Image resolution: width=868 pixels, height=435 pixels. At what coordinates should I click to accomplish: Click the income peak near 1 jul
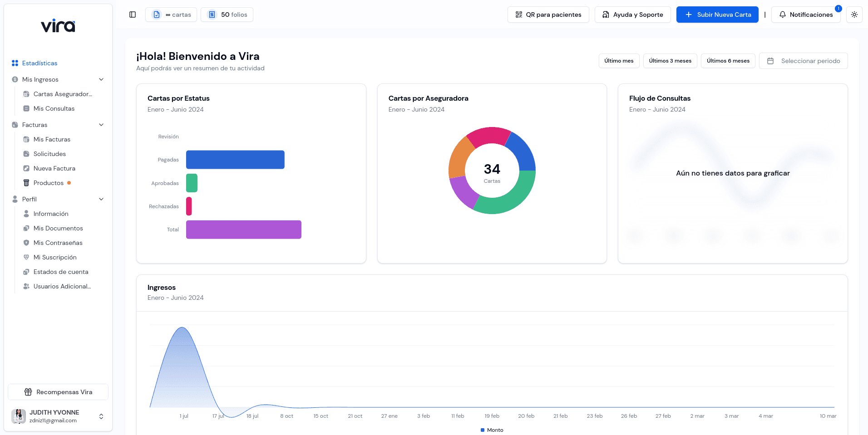coord(182,328)
